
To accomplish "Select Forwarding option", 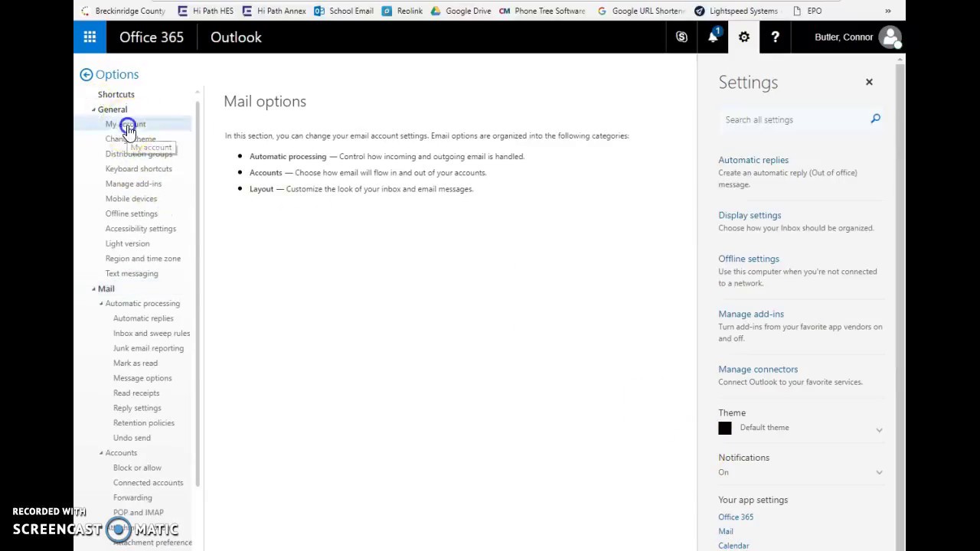I will 132,497.
